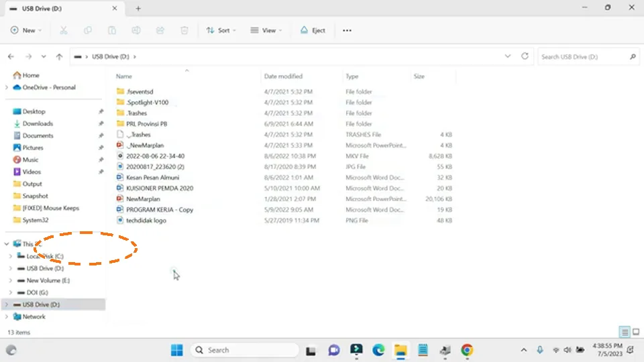Expand the Network tree node
This screenshot has height=362, width=644.
pyautogui.click(x=7, y=317)
